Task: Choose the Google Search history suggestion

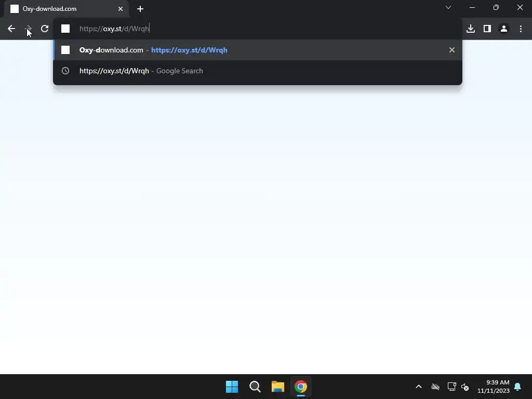Action: point(258,71)
